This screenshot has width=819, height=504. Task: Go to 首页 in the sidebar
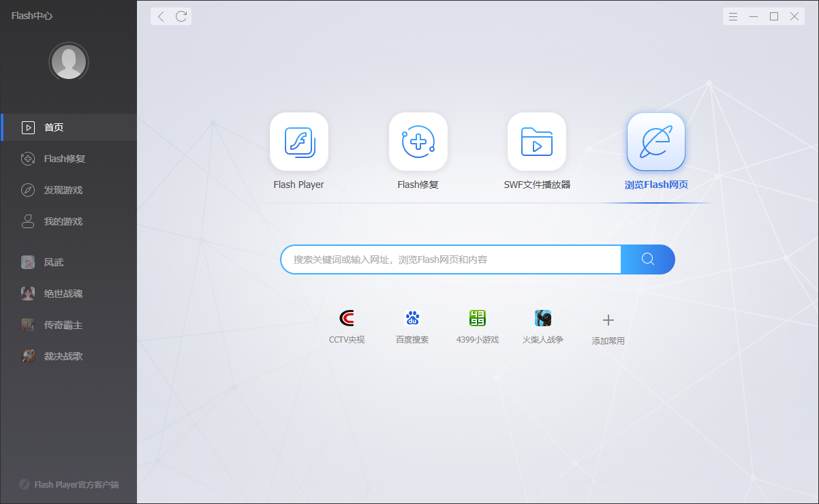[x=68, y=127]
